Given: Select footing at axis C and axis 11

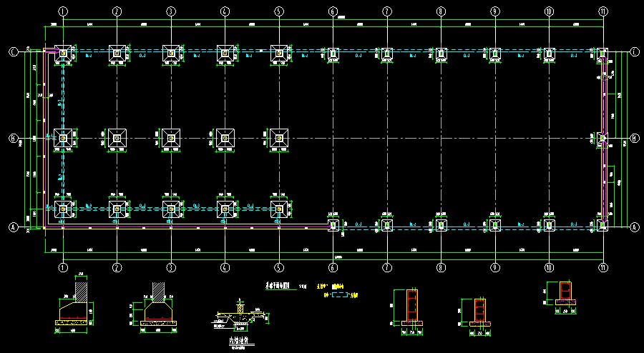Looking at the screenshot, I should tap(602, 54).
